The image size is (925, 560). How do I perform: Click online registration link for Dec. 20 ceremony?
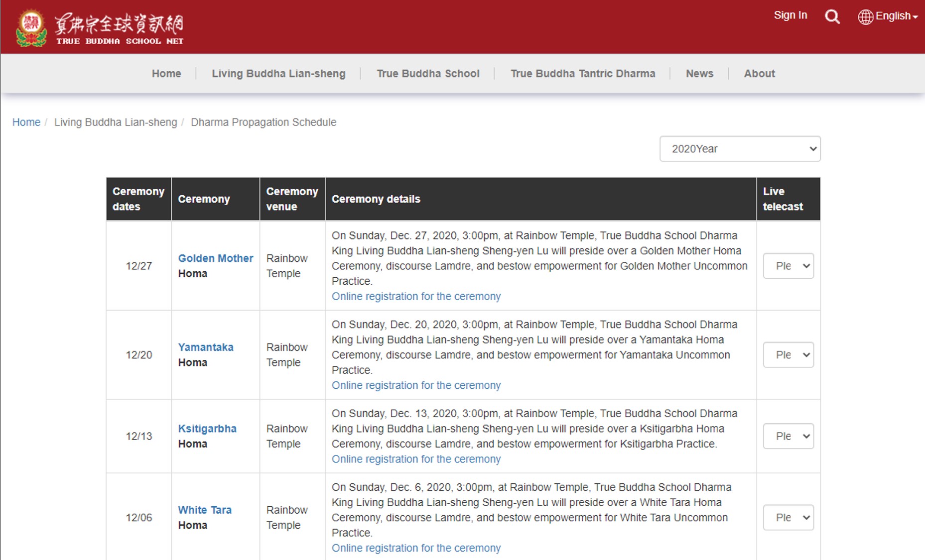416,385
